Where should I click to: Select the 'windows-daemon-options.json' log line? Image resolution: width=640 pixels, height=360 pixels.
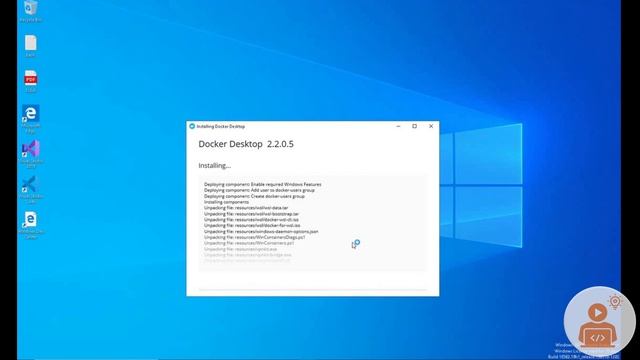[261, 231]
